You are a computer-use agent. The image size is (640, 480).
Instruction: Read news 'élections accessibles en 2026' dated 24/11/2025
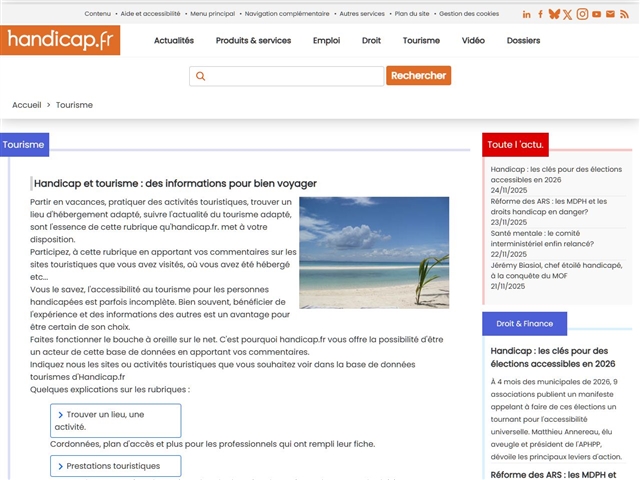click(556, 174)
